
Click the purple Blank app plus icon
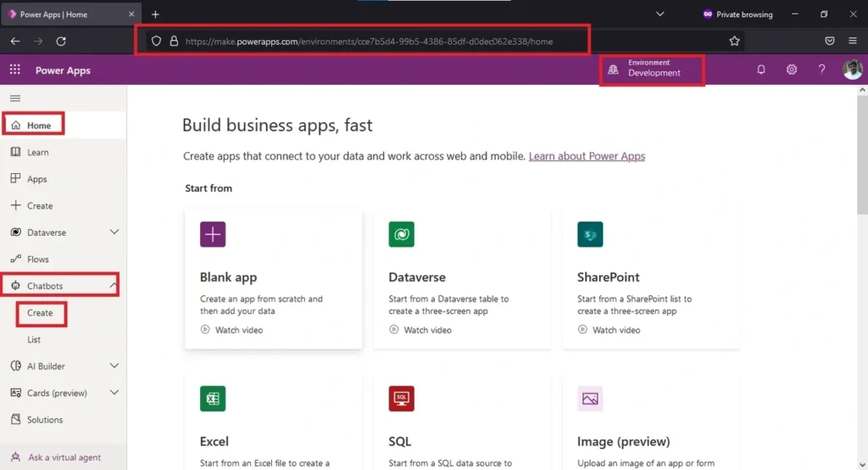coord(213,234)
